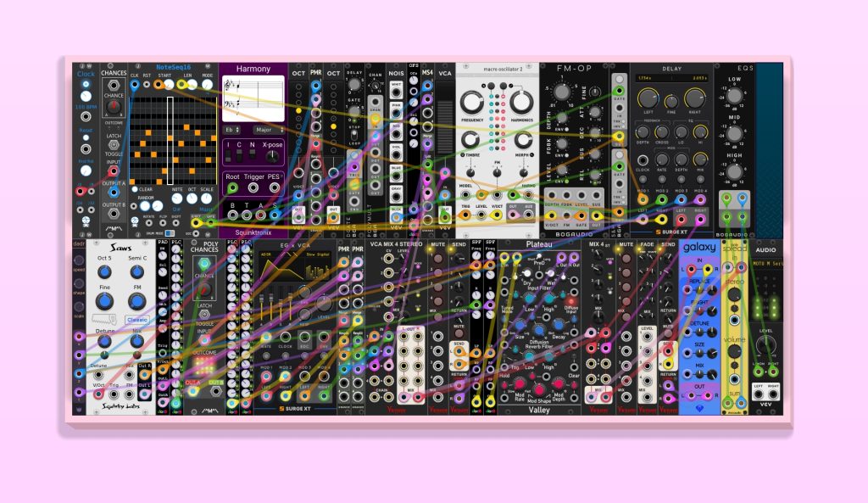Click the LEVEL knob in AUDIO module

click(x=766, y=346)
